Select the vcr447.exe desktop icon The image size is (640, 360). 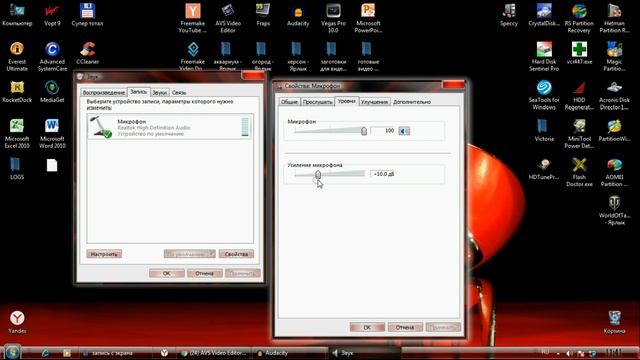pos(579,53)
